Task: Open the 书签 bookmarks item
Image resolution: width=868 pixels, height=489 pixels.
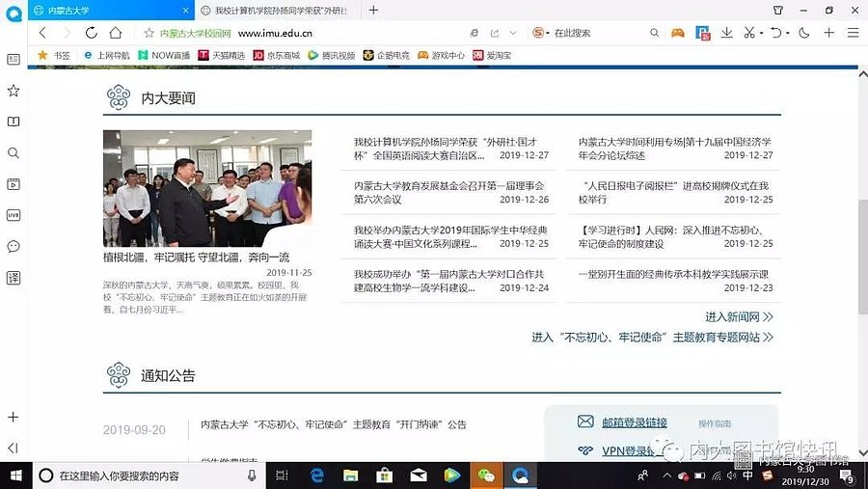Action: pos(54,55)
